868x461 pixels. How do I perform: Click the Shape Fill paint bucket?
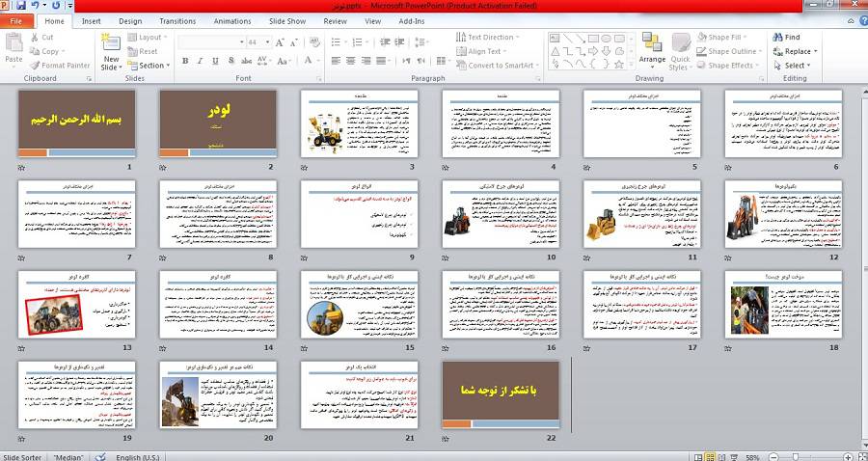click(x=702, y=37)
